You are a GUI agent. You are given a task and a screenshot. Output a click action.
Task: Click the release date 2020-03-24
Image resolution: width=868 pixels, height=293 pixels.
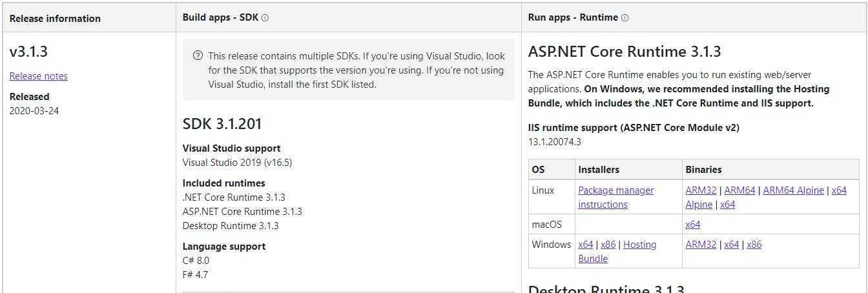pos(34,111)
